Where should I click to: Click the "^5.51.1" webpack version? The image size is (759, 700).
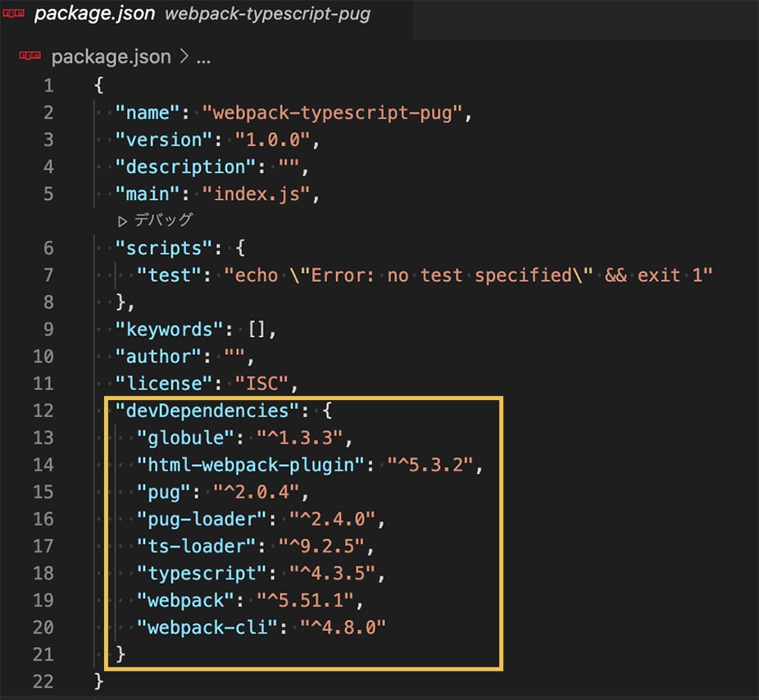coord(305,601)
